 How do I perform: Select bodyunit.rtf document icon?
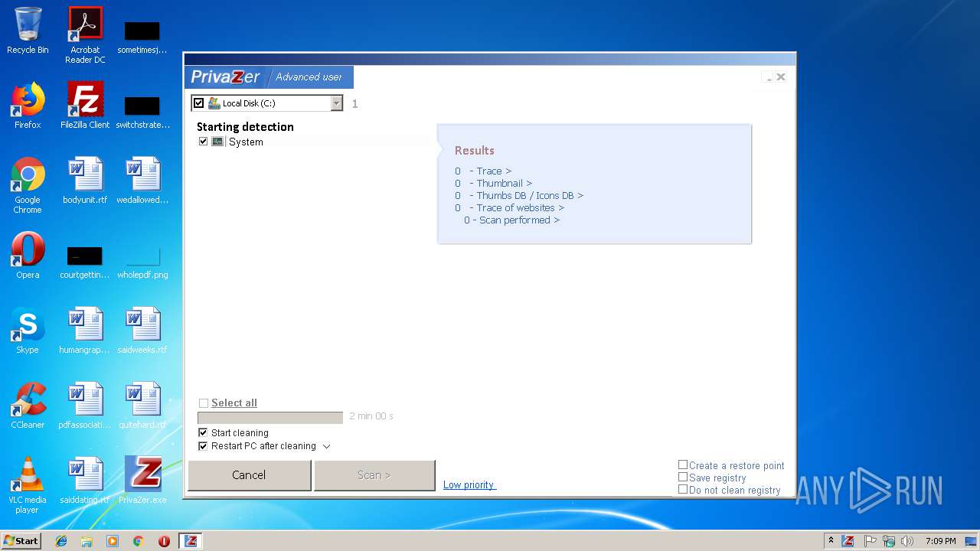85,181
